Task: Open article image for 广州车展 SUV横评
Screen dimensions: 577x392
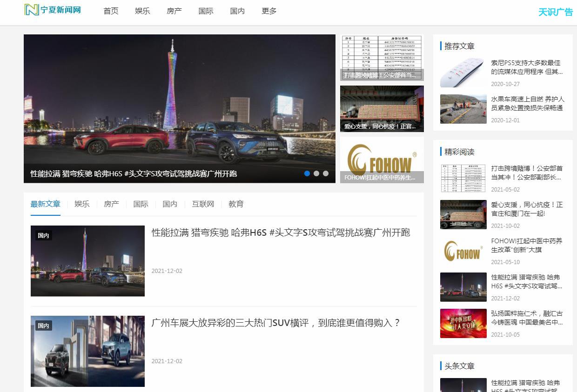Action: point(87,351)
